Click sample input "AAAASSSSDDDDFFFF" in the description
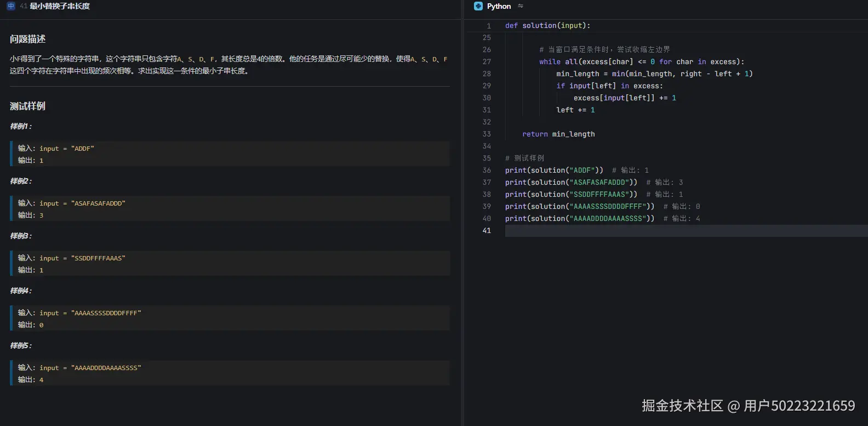 pyautogui.click(x=106, y=313)
